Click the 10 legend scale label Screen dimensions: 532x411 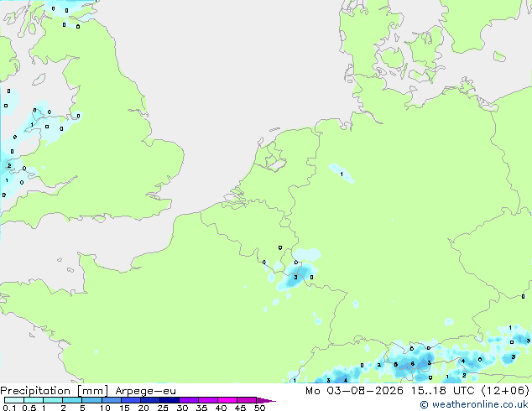tap(105, 408)
